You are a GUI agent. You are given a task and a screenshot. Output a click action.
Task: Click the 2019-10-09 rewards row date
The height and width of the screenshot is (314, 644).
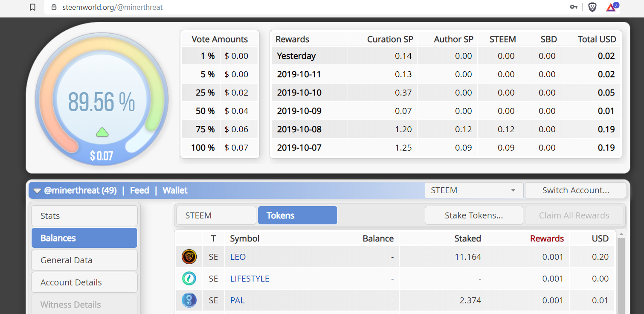pos(299,111)
